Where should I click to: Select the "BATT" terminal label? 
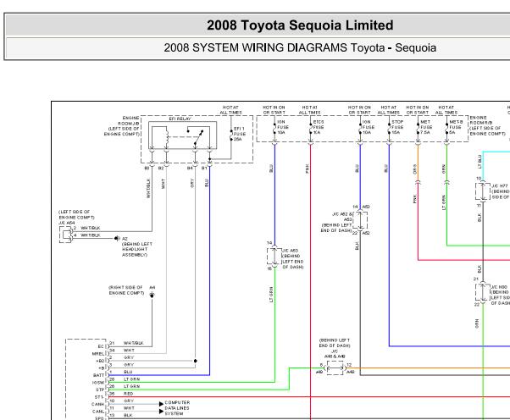[98, 375]
